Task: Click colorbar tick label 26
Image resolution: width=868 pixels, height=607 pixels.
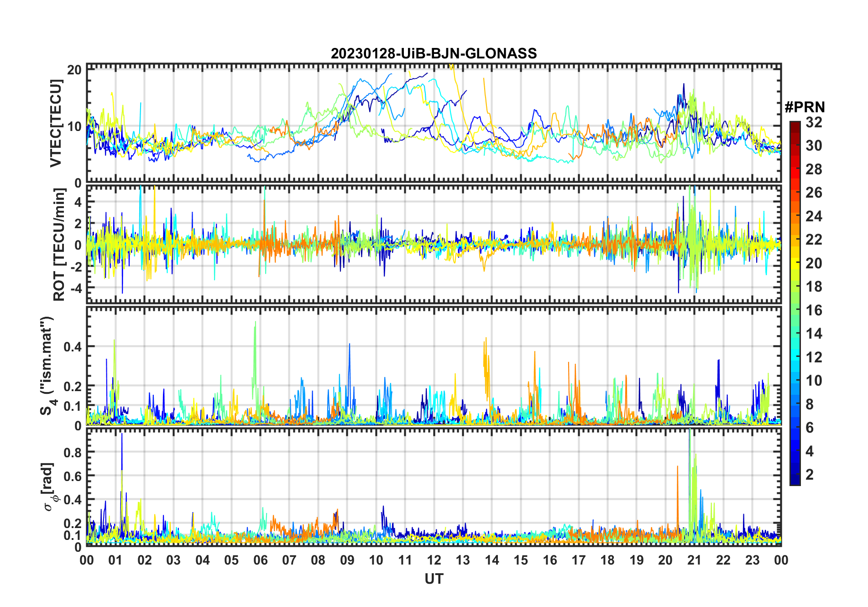Action: point(814,193)
